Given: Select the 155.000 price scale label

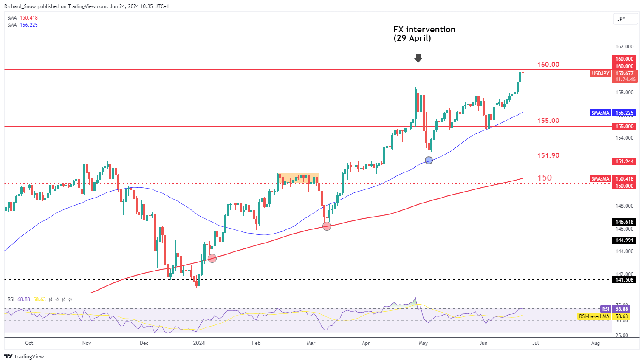Looking at the screenshot, I should click(x=624, y=127).
